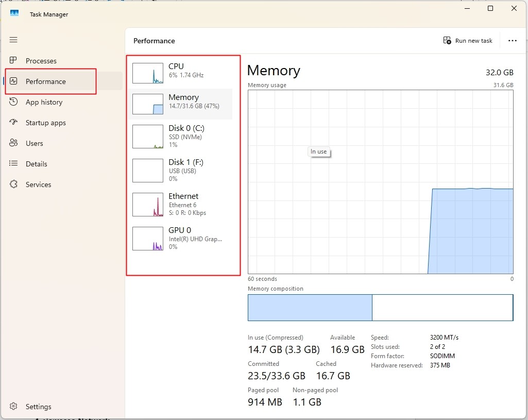The image size is (528, 420).
Task: Click the Users icon in sidebar
Action: coord(13,143)
